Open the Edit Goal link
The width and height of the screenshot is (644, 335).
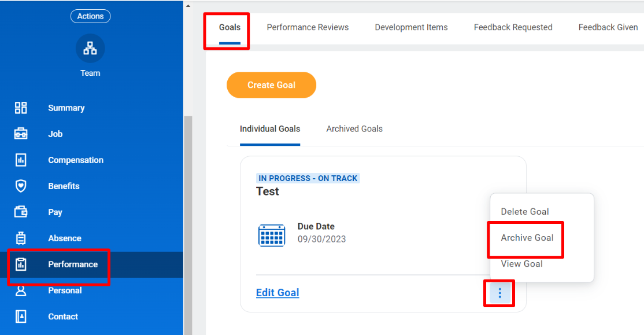277,293
